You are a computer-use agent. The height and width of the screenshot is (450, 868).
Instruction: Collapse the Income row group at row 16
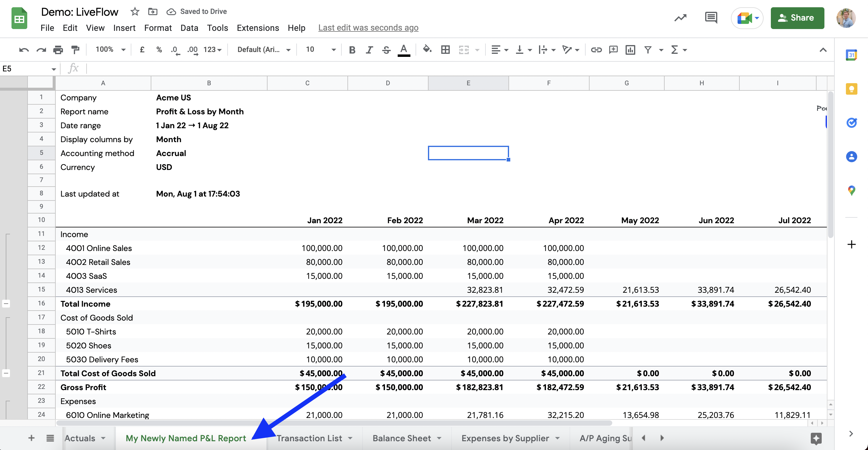click(6, 304)
